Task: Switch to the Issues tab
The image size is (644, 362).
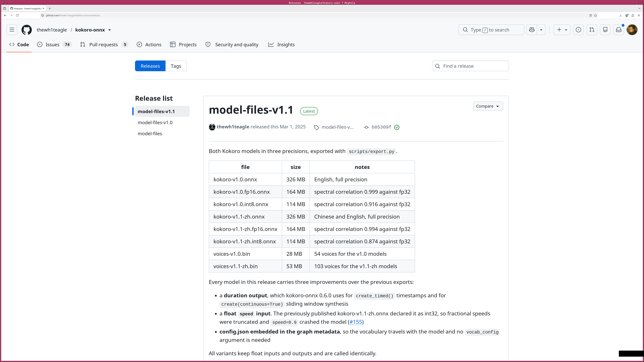Action: point(54,44)
